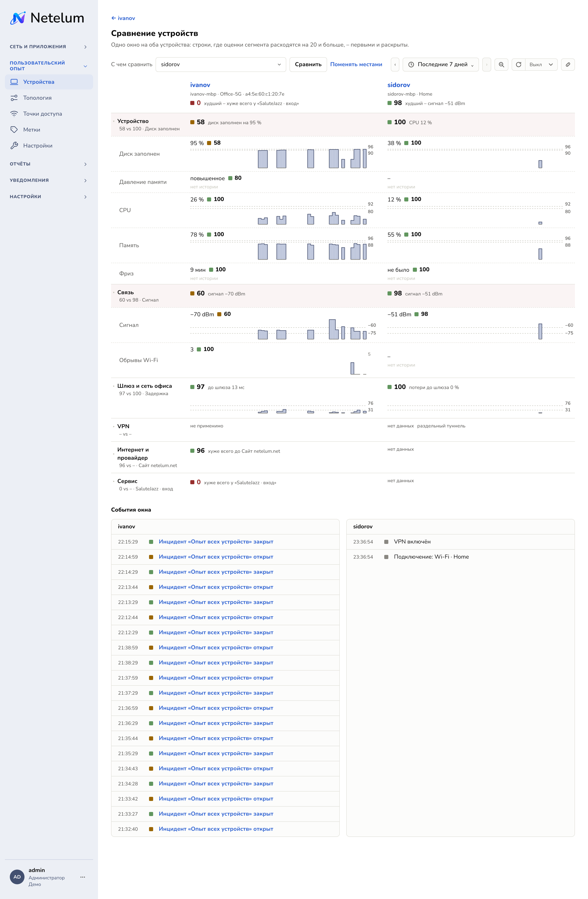Click the Сравнить button
Viewport: 588px width, 899px height.
pyautogui.click(x=308, y=65)
